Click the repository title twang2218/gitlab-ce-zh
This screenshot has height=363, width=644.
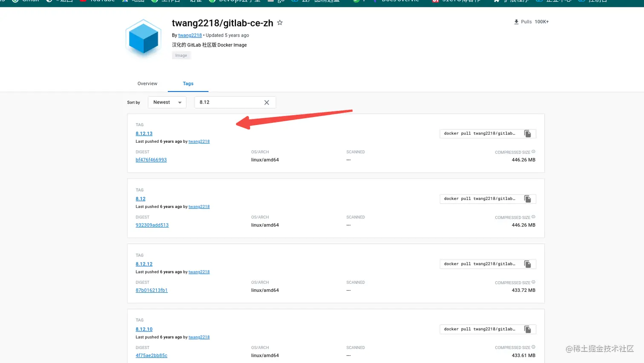click(x=222, y=23)
